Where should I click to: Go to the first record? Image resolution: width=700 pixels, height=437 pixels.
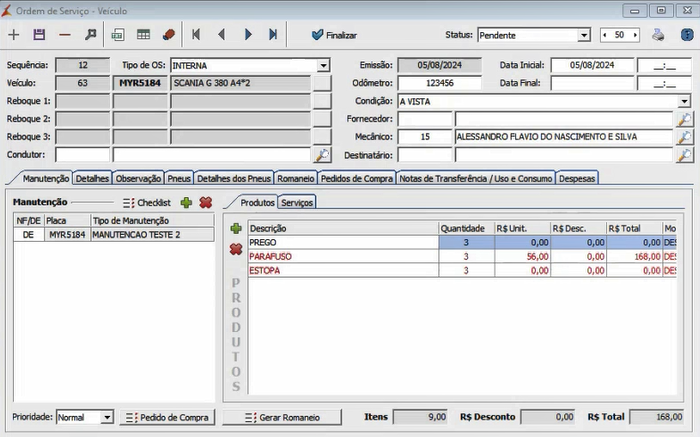196,34
